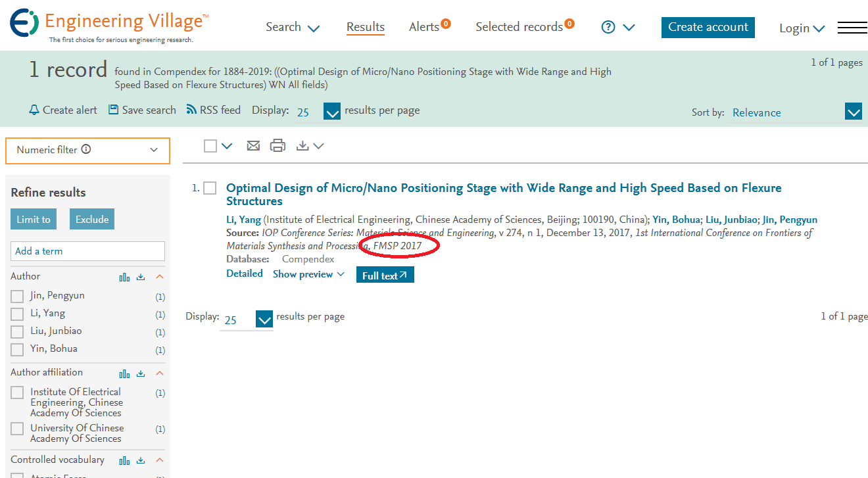Click author link Li, Yang
The image size is (868, 478).
tap(244, 220)
